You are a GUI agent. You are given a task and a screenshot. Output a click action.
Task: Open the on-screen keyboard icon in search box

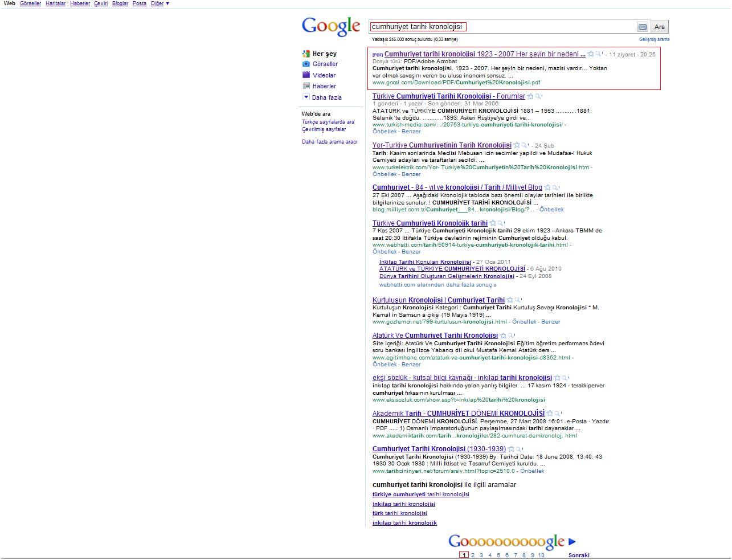(642, 27)
